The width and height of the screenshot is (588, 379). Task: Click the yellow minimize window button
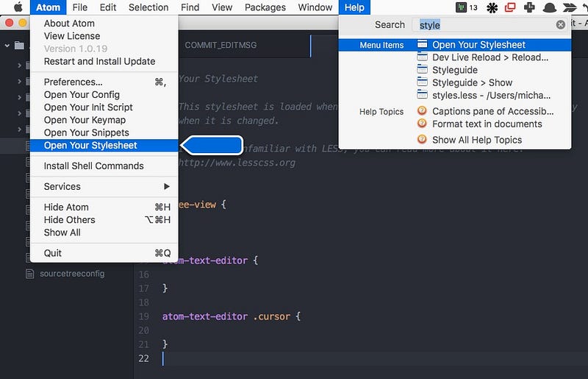23,24
